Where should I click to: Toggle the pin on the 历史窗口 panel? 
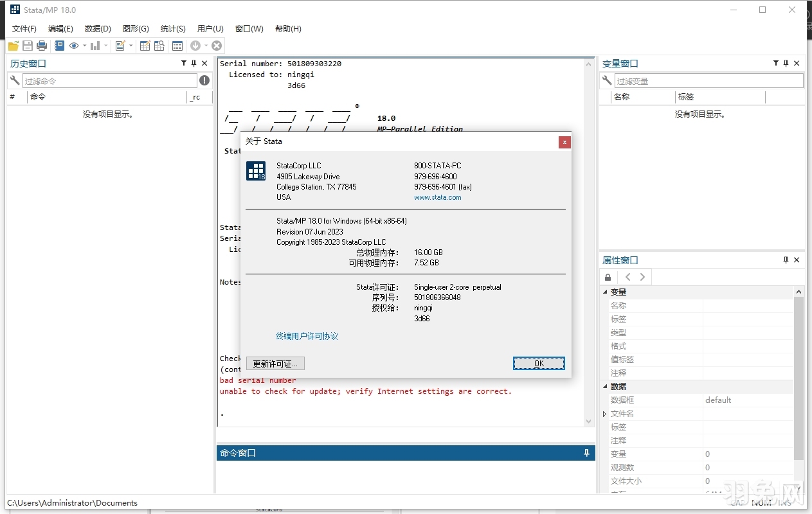(194, 63)
